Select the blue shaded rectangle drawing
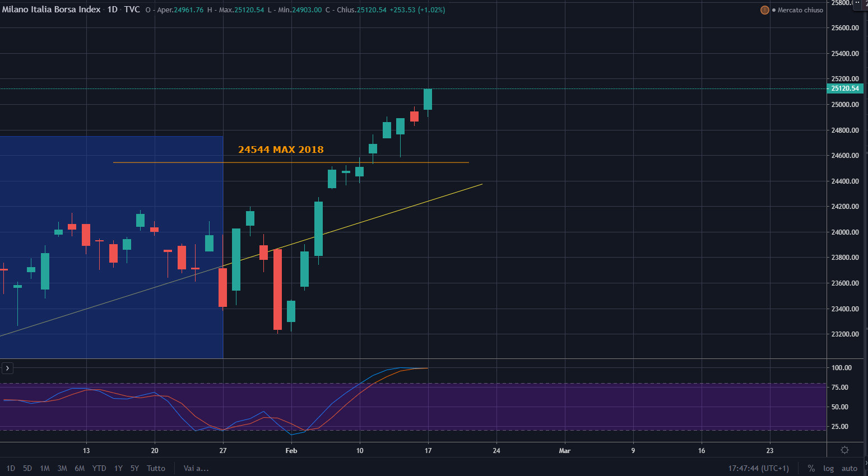This screenshot has width=868, height=476. 112,247
